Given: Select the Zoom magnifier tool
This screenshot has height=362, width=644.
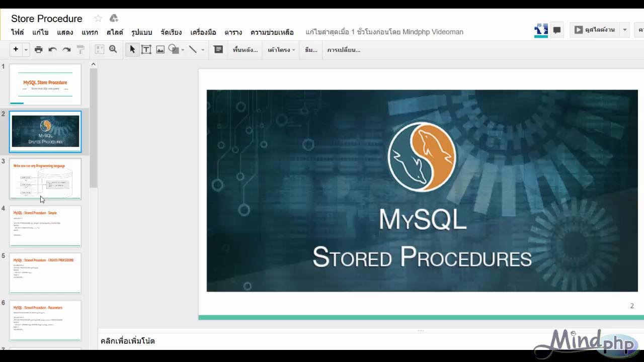Looking at the screenshot, I should click(x=113, y=49).
